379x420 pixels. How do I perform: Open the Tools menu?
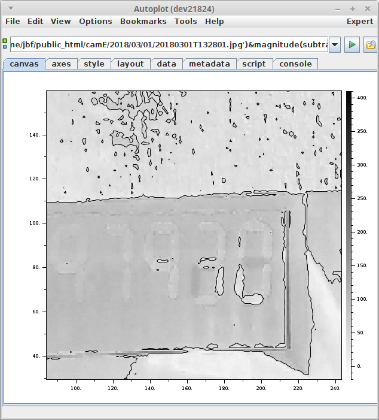coord(186,21)
